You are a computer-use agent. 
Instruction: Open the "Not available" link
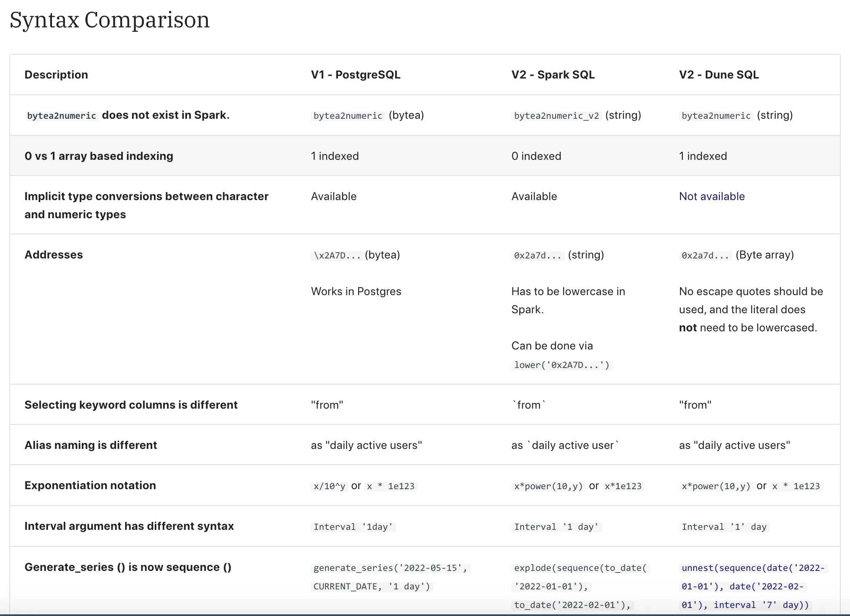pyautogui.click(x=712, y=196)
